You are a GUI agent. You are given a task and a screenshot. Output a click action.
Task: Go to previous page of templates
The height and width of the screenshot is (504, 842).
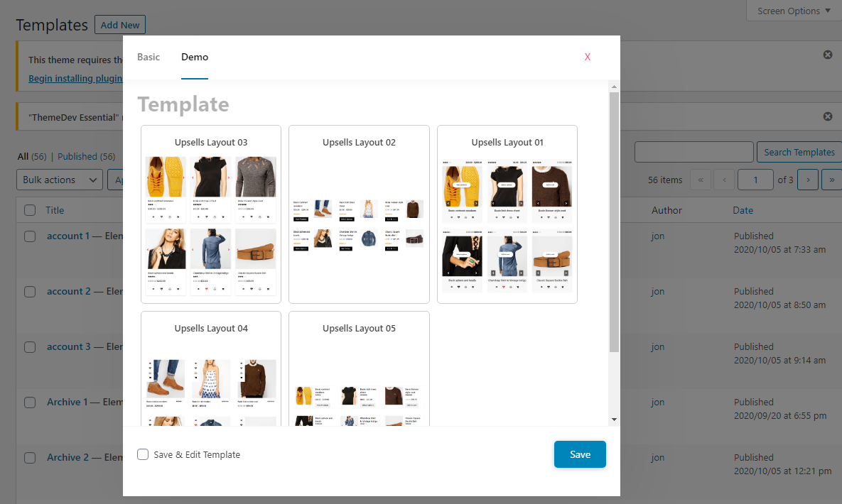click(724, 180)
